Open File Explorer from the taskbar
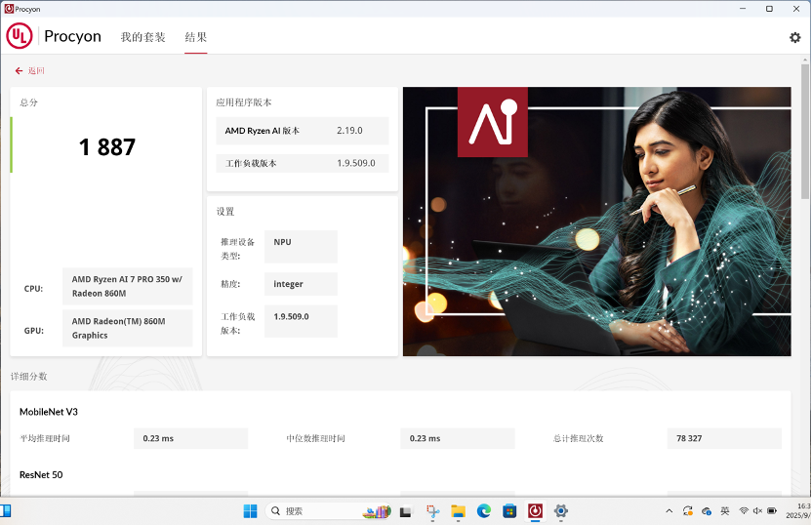Screen dimensions: 812x525 458,510
